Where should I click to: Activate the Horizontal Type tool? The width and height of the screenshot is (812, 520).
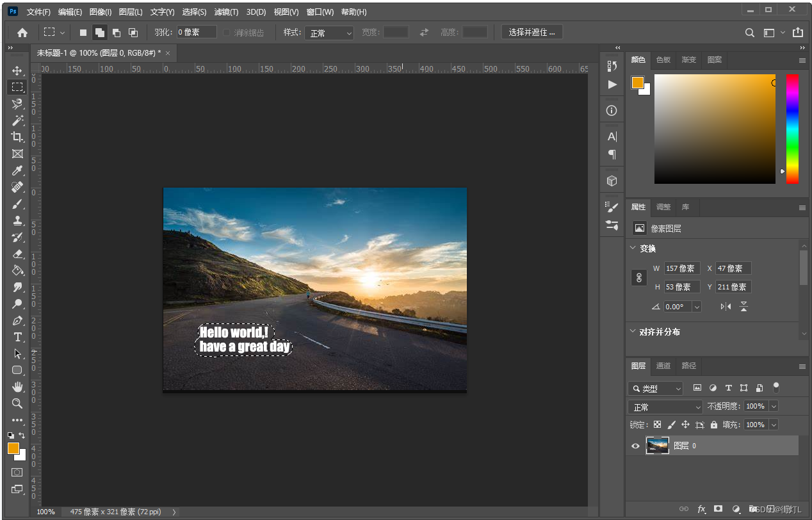pyautogui.click(x=17, y=337)
